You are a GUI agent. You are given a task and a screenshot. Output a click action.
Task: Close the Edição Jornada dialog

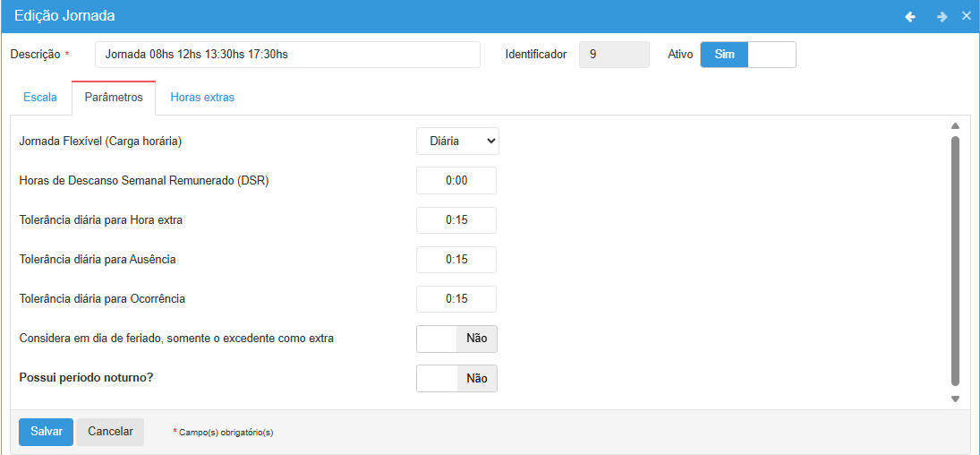pos(966,16)
